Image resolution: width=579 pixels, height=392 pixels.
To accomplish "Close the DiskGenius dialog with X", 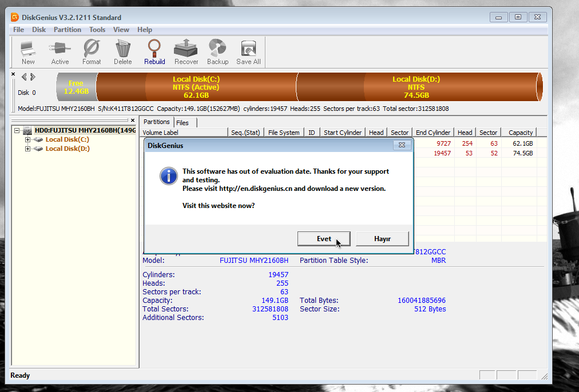I will pos(402,145).
